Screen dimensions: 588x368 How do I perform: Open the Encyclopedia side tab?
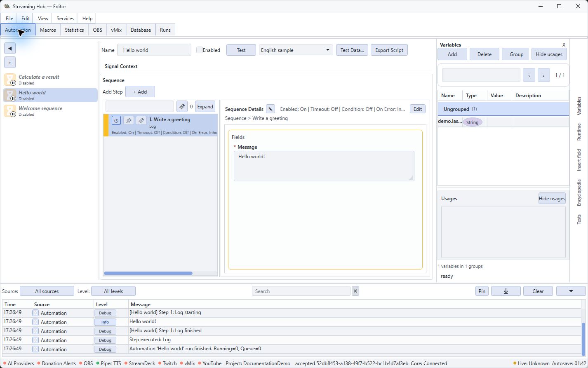click(579, 192)
